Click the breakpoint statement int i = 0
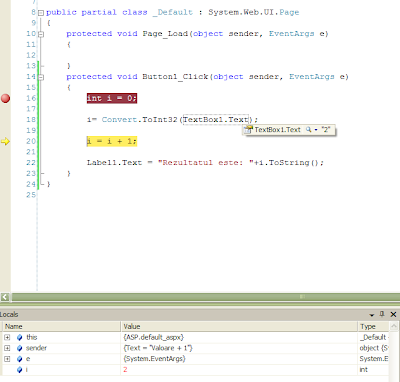 tap(112, 98)
